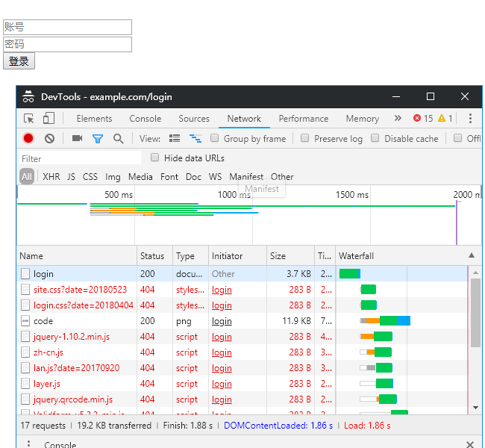Clear the network log icon
The width and height of the screenshot is (485, 448).
click(x=49, y=138)
